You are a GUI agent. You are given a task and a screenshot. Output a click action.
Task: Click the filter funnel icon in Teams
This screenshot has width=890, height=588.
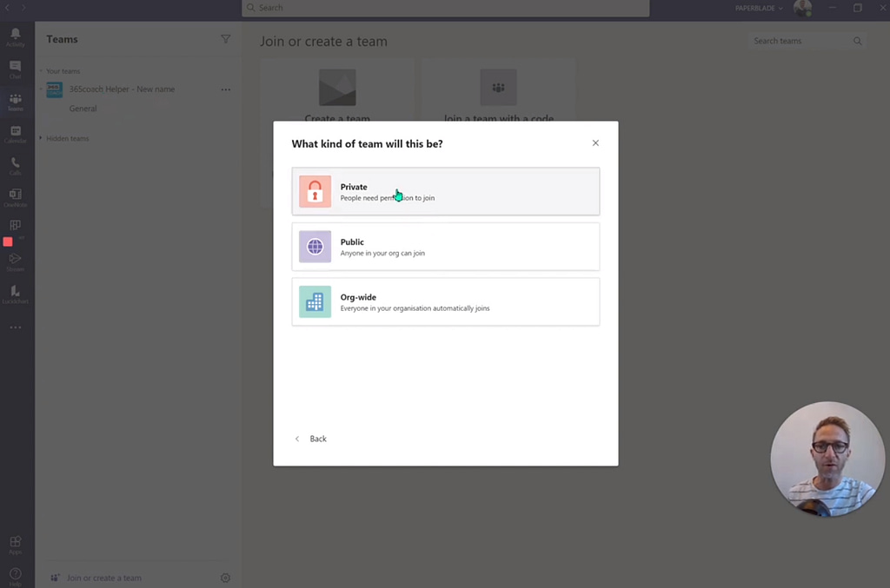[x=226, y=39]
